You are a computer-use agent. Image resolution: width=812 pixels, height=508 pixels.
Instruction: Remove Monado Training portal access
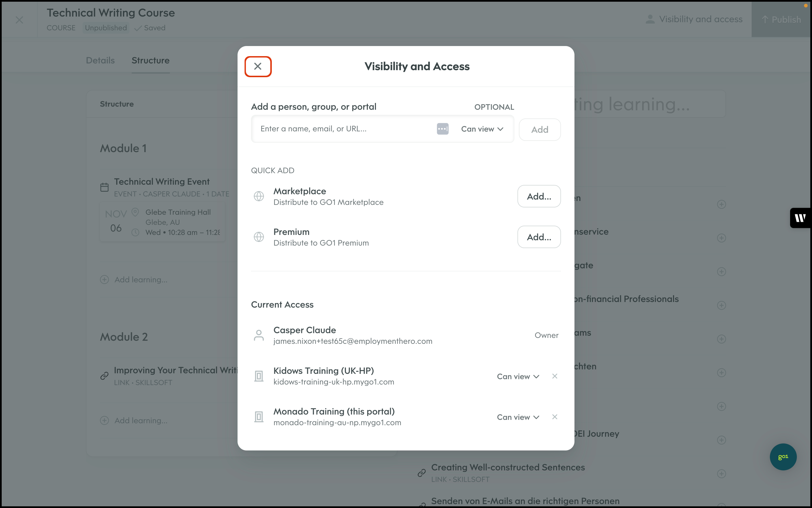coord(555,417)
